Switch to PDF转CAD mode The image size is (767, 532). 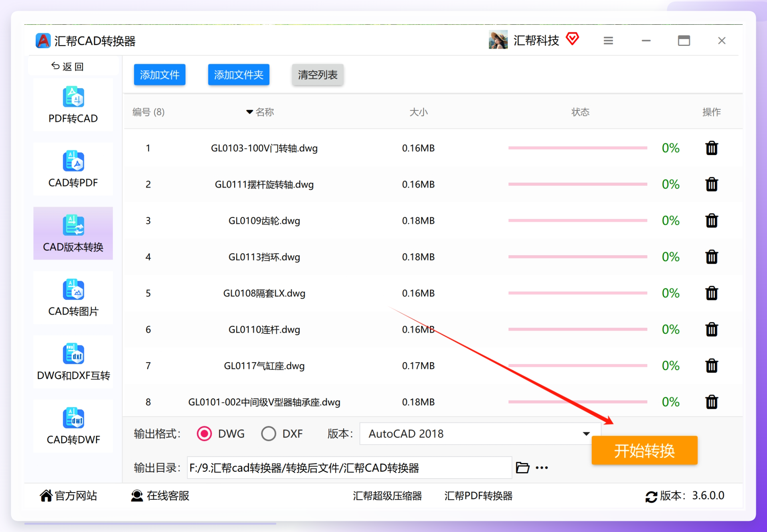click(x=73, y=105)
